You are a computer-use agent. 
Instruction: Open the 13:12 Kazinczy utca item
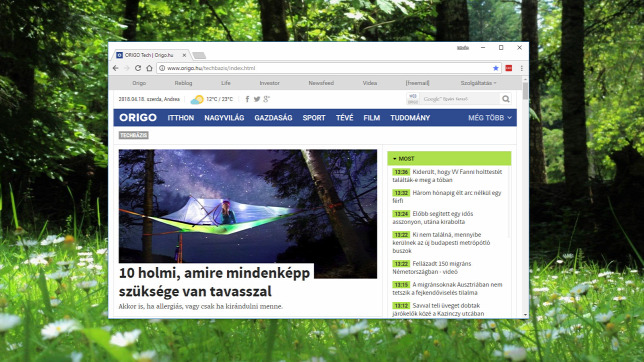[438, 309]
